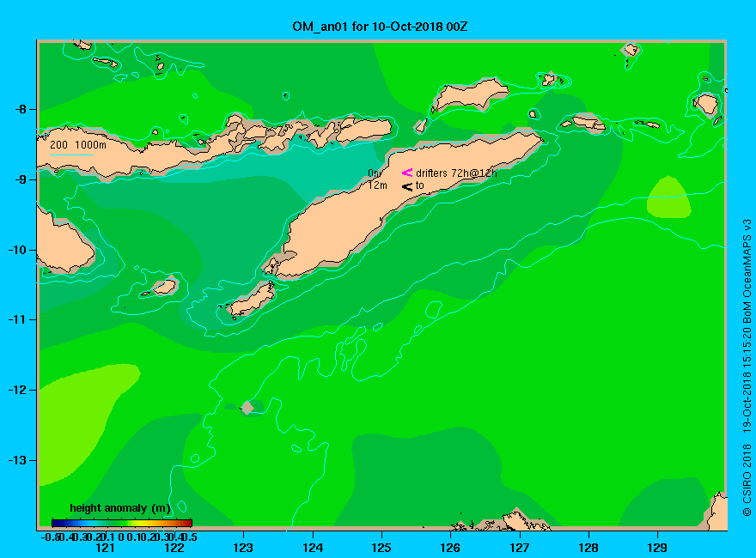Screen dimensions: 756x558
Task: Click the 126 longitude axis label
Action: click(450, 548)
